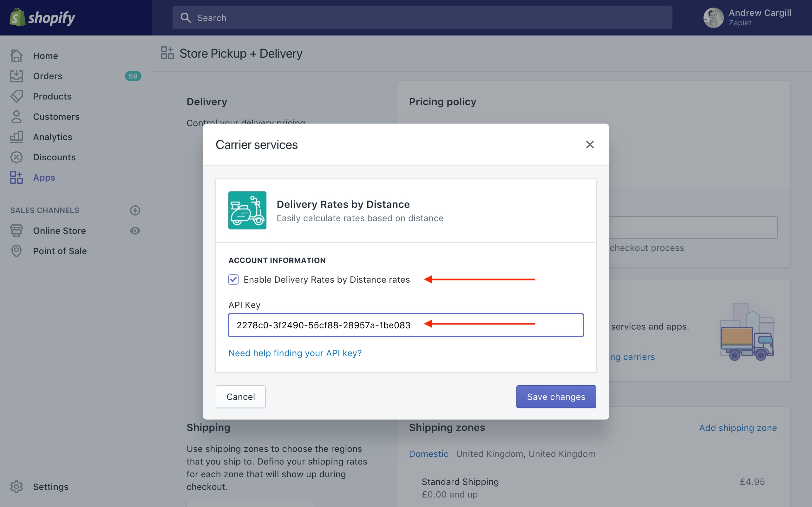Image resolution: width=812 pixels, height=507 pixels.
Task: Click into the API Key field
Action: 405,325
